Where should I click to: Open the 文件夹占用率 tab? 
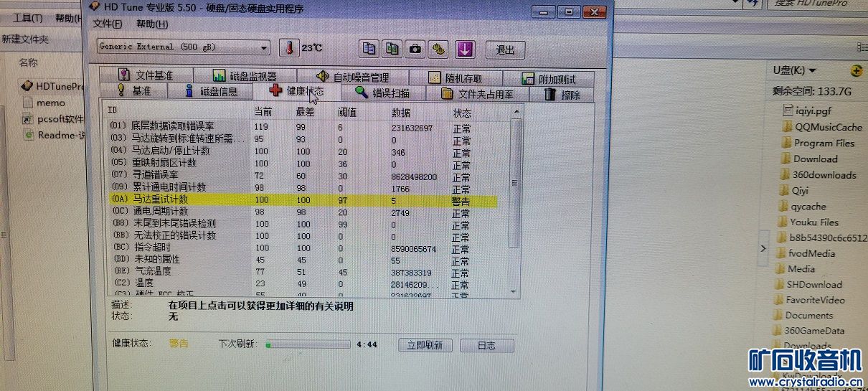pos(477,94)
